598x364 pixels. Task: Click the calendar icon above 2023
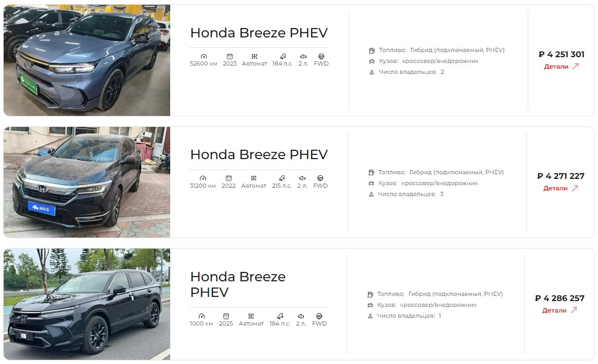230,56
